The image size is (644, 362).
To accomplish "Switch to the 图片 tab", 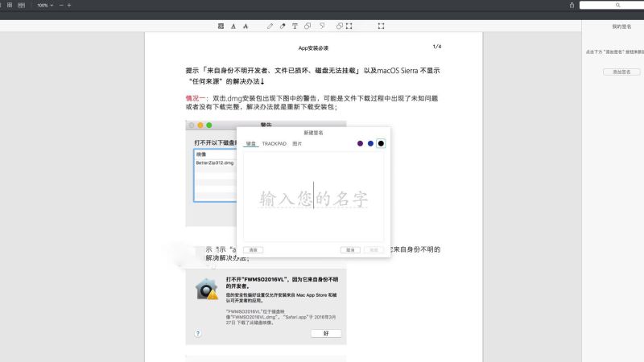I will pyautogui.click(x=297, y=144).
